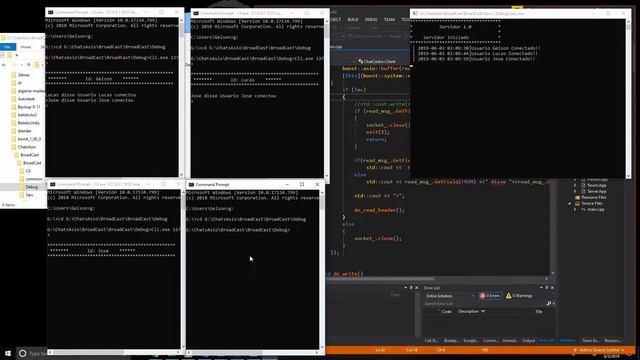Viewport: 640px width, 360px height.
Task: Click the Search Error List field
Action: tap(484, 304)
